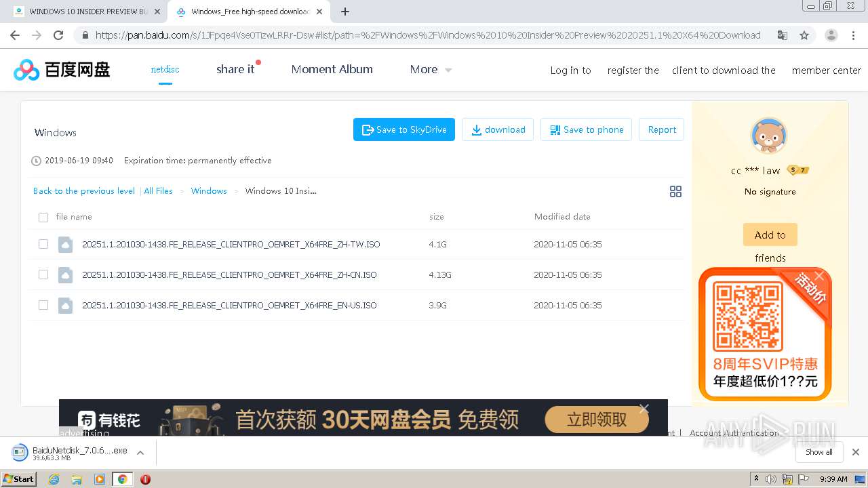This screenshot has width=868, height=488.
Task: Close the downloads bar
Action: point(855,452)
